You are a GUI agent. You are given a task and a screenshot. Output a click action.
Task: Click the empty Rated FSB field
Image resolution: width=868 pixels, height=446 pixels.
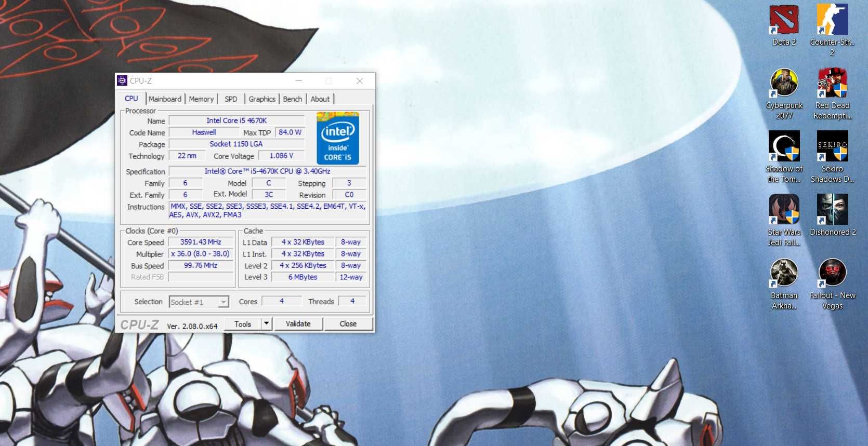coord(201,277)
